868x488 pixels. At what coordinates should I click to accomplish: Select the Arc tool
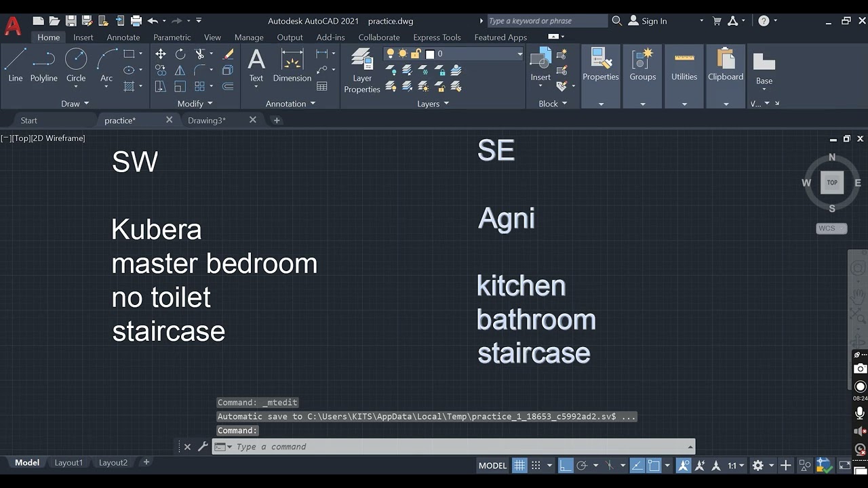106,65
